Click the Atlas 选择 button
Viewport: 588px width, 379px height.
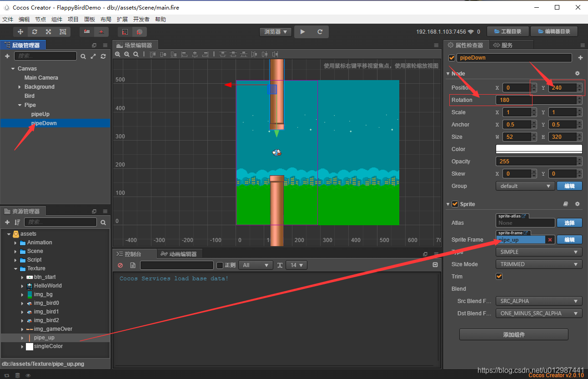coord(569,222)
